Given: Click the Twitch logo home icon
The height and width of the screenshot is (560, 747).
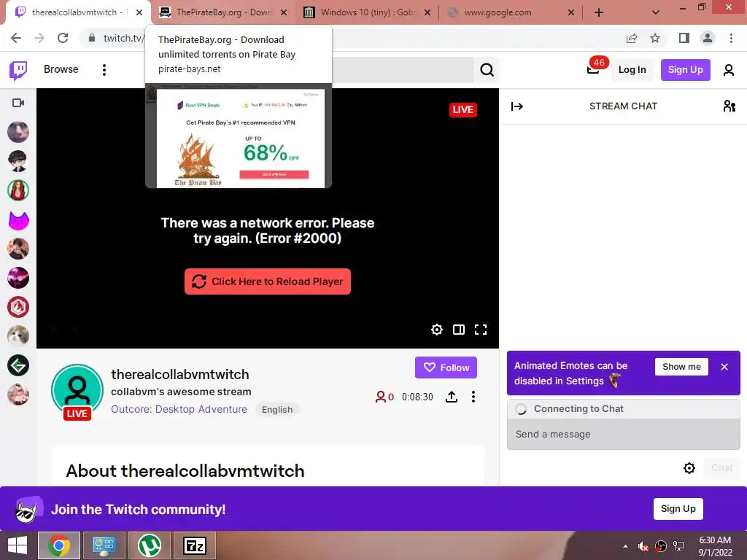Looking at the screenshot, I should [x=18, y=70].
